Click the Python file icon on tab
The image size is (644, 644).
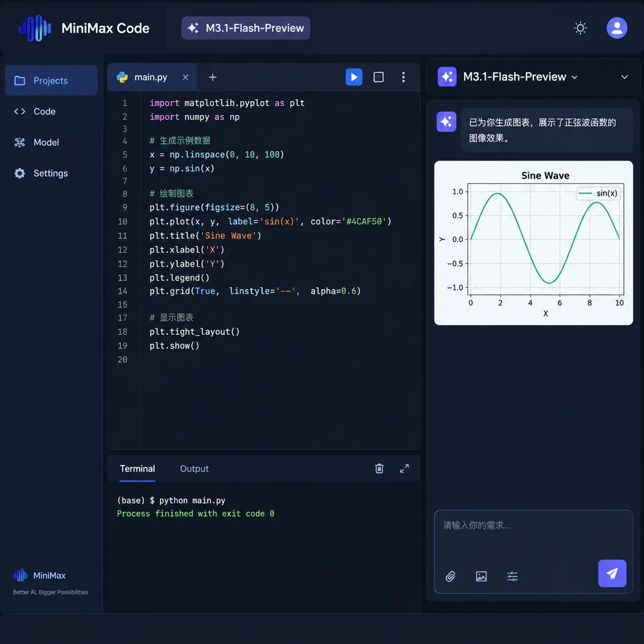point(123,77)
